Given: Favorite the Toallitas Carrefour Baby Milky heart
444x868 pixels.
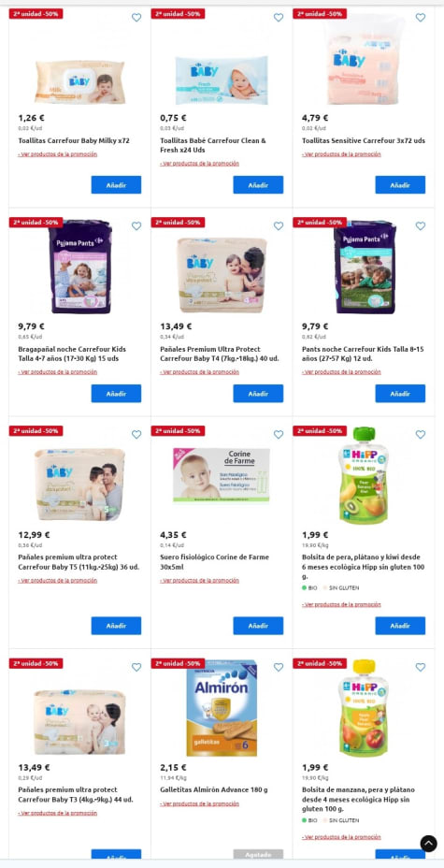Looking at the screenshot, I should click(x=136, y=18).
